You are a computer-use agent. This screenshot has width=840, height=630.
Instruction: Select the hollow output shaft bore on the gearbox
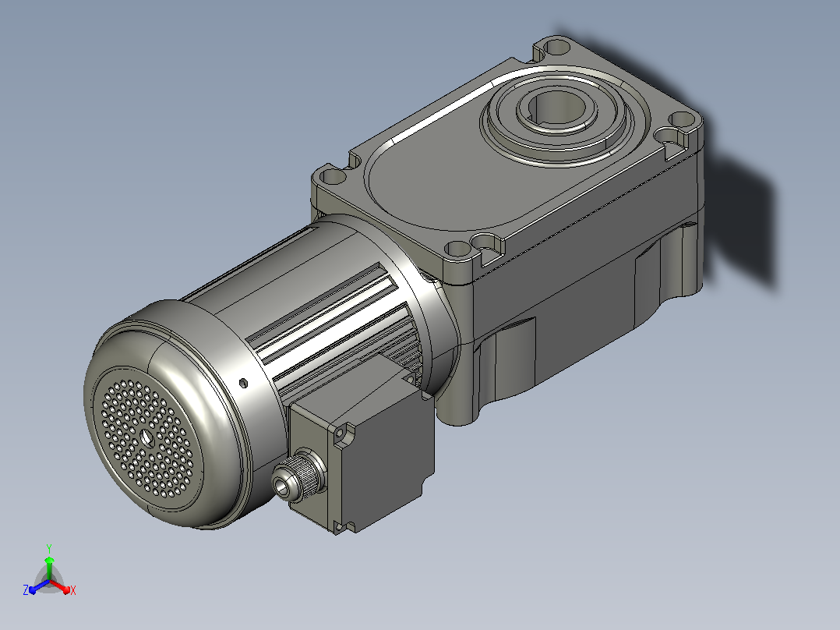coord(556,108)
